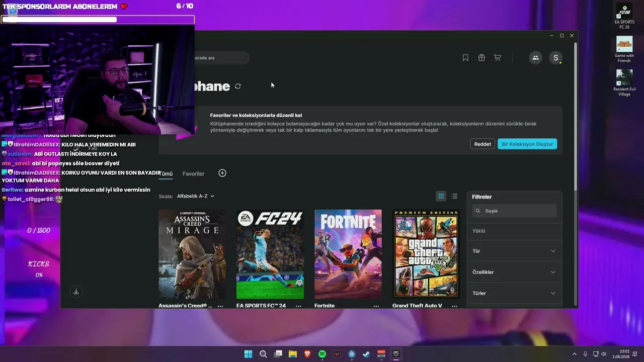This screenshot has height=362, width=644.
Task: Click the Epic Games launcher vertical scrollbar
Action: point(575,116)
